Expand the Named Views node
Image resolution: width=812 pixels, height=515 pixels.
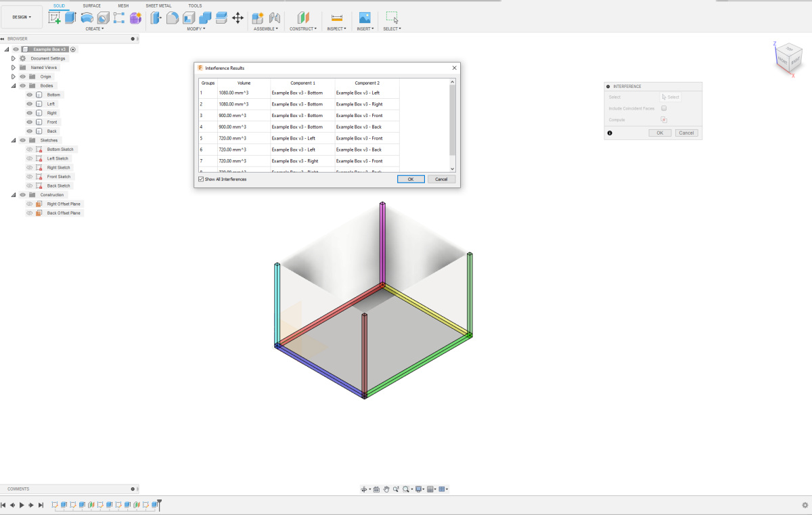[x=13, y=68]
